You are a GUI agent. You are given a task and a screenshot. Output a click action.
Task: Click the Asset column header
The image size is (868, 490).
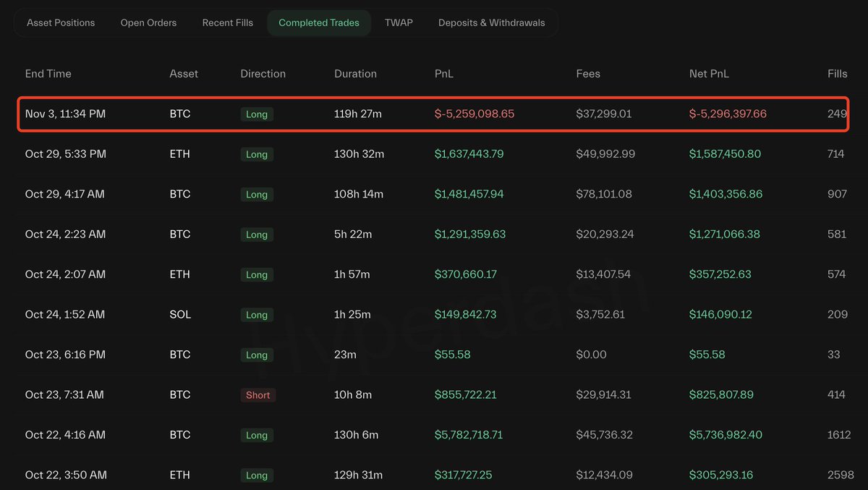[184, 74]
